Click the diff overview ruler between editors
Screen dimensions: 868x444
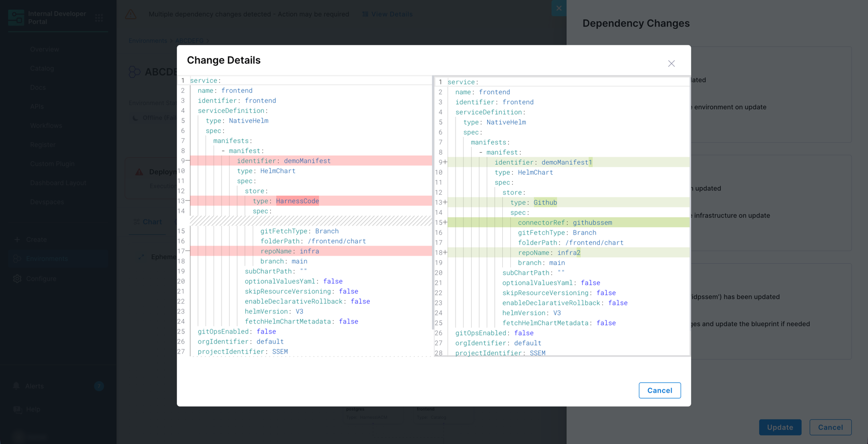433,201
